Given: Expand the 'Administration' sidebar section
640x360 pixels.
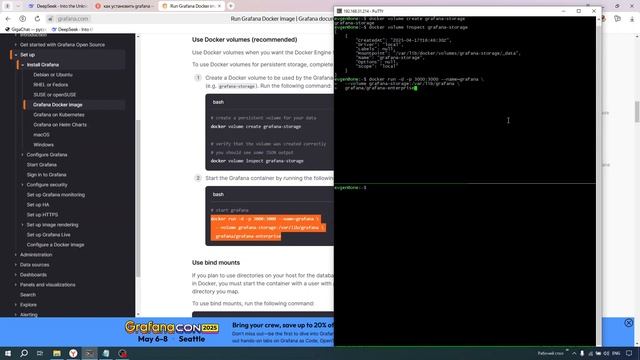Looking at the screenshot, I should click(x=16, y=255).
